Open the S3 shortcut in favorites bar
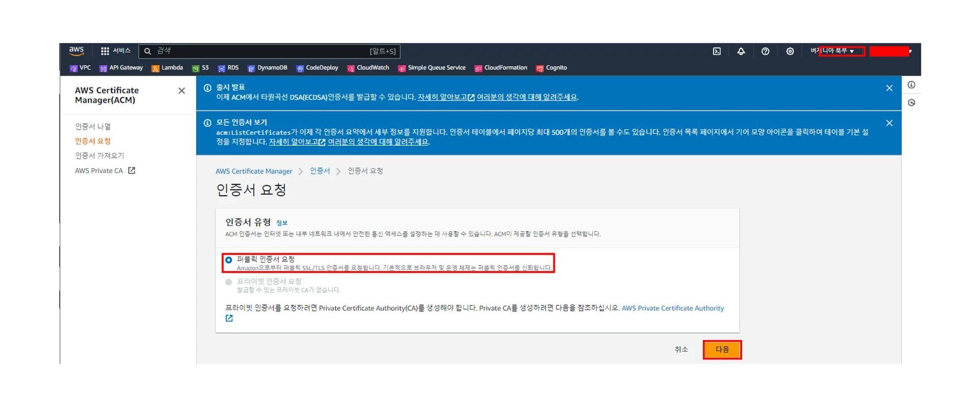This screenshot has width=980, height=407. (x=201, y=68)
